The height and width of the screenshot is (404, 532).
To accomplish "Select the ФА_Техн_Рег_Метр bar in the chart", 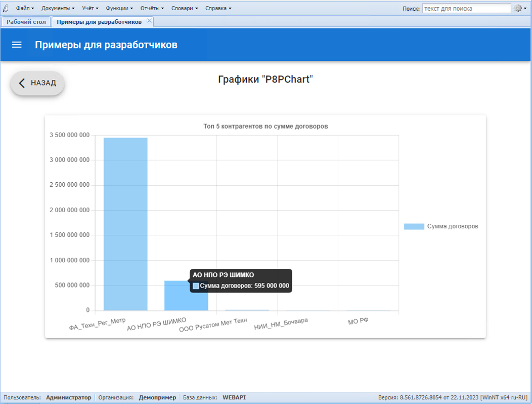I will coord(125,223).
